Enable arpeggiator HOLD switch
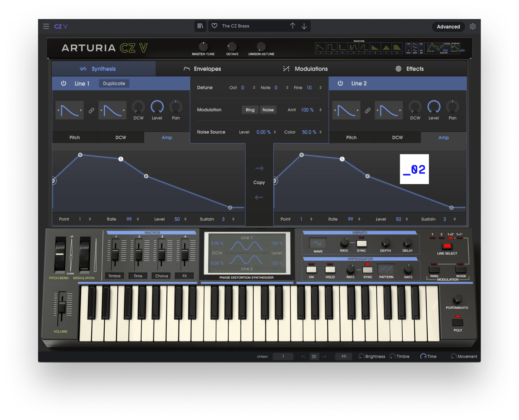 click(x=330, y=270)
